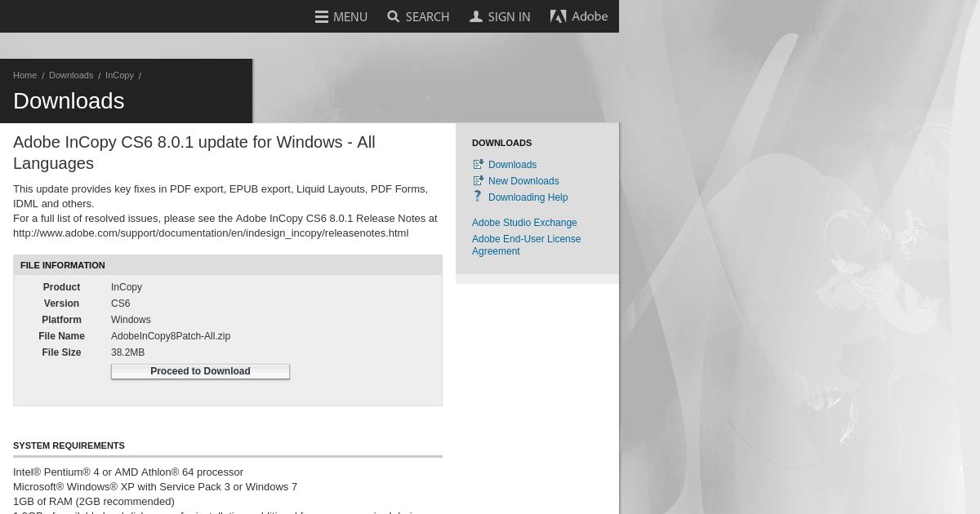The width and height of the screenshot is (980, 514).
Task: Go to Downloads breadcrumb
Action: click(x=71, y=75)
